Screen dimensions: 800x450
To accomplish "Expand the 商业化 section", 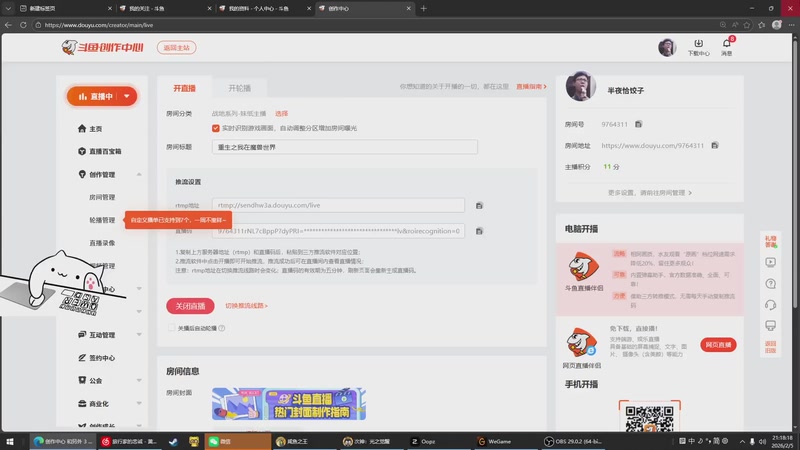I will coord(139,404).
